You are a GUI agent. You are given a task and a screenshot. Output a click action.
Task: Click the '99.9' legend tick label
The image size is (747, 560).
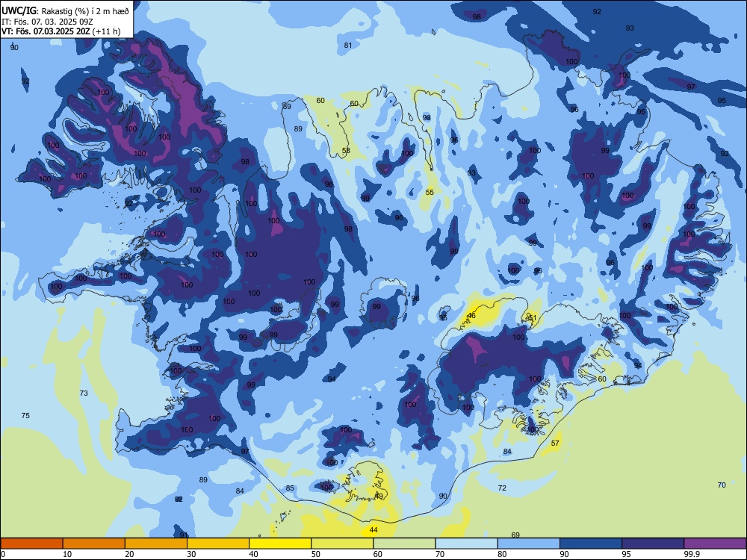(692, 554)
